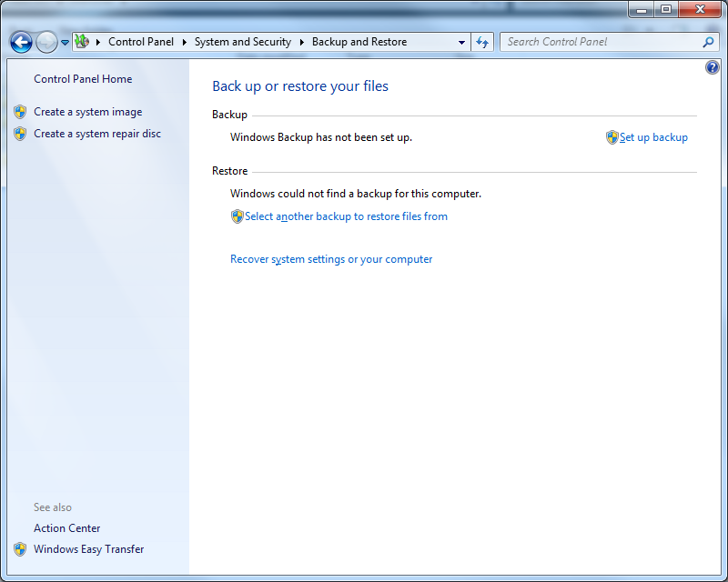Select Backup and Restore breadcrumb
This screenshot has height=582, width=728.
coord(359,42)
